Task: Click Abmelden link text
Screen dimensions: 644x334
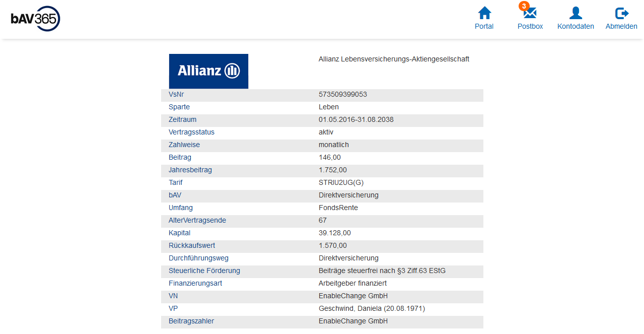Action: pyautogui.click(x=621, y=26)
